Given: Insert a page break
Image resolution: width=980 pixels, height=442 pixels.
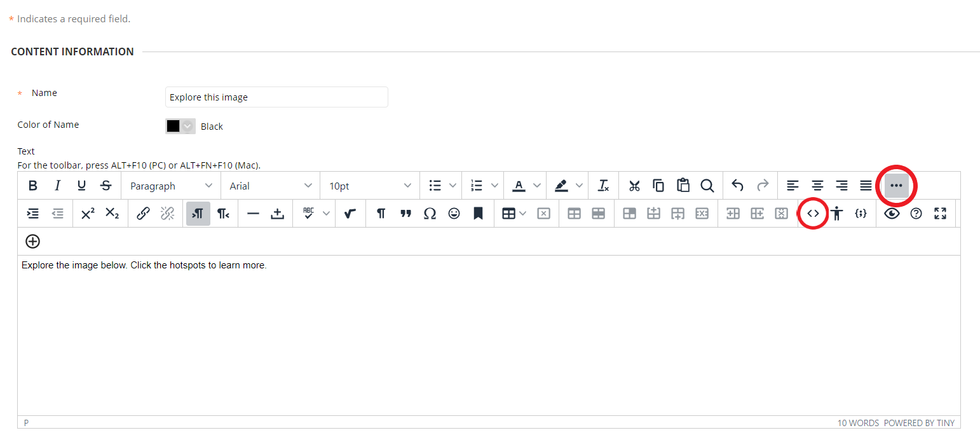Looking at the screenshot, I should click(277, 214).
